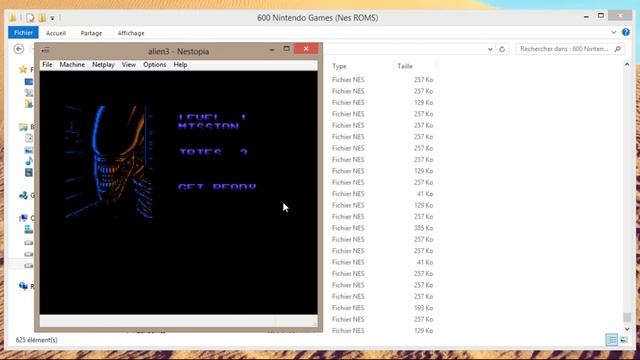Click the Libraries icon in the sidebar
640x360 pixels.
(x=24, y=127)
